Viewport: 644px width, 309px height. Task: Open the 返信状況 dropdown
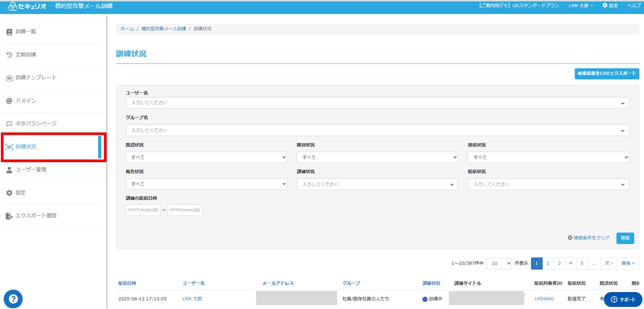click(x=549, y=157)
